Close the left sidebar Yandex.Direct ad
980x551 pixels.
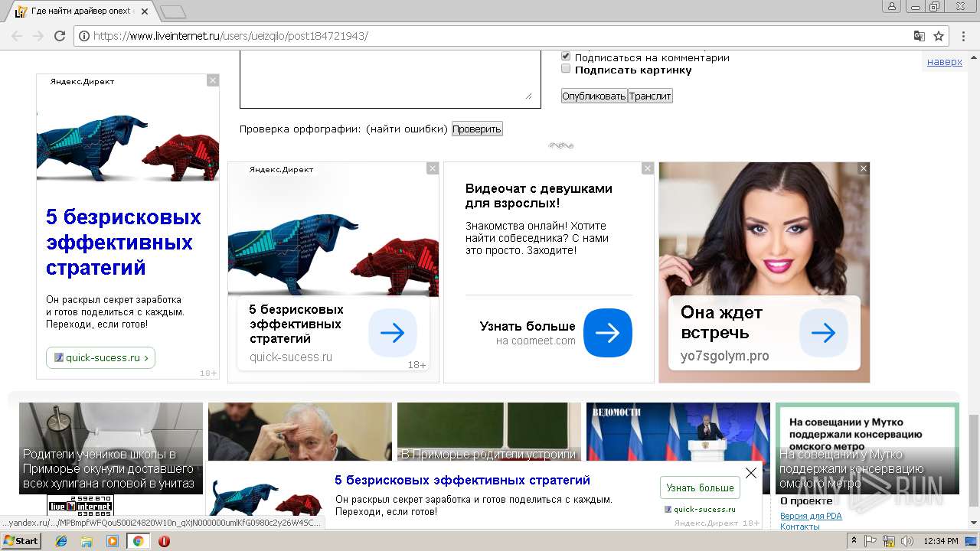[213, 80]
